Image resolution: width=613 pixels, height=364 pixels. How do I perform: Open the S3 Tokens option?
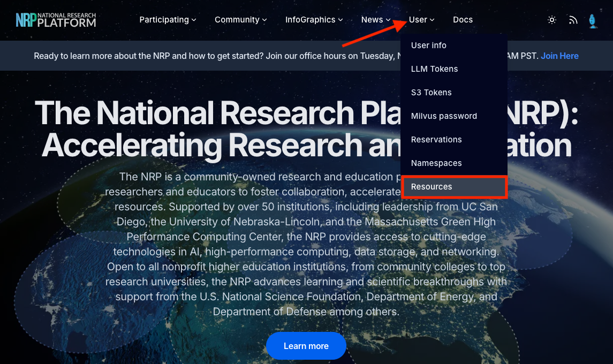click(431, 93)
